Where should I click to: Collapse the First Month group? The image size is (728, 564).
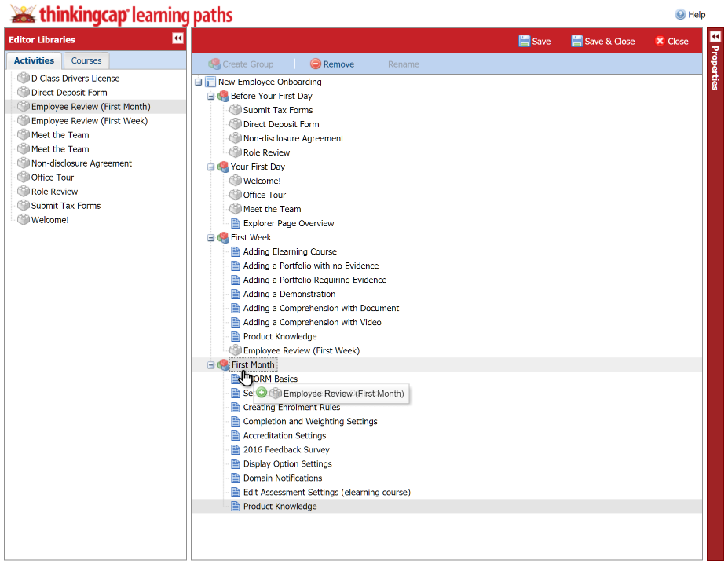point(210,364)
